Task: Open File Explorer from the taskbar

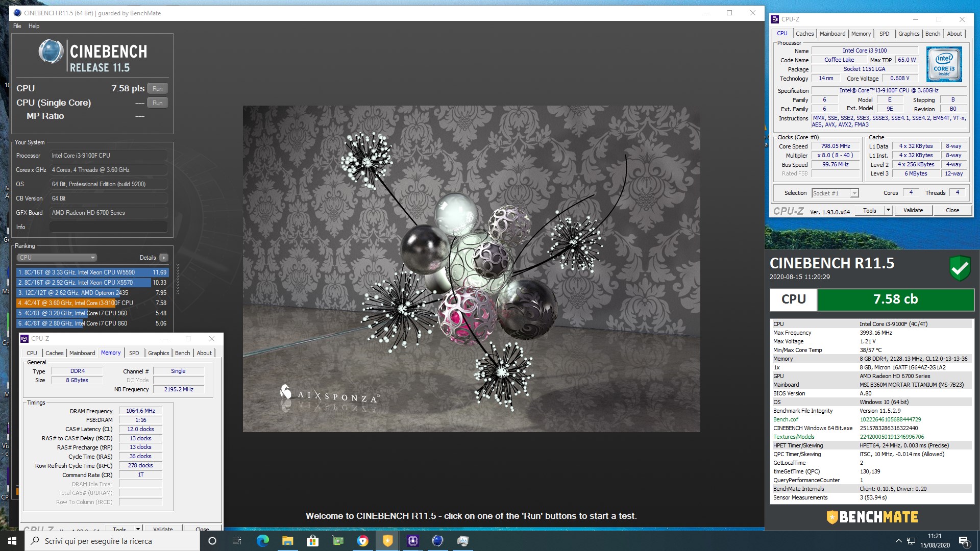Action: [x=287, y=541]
